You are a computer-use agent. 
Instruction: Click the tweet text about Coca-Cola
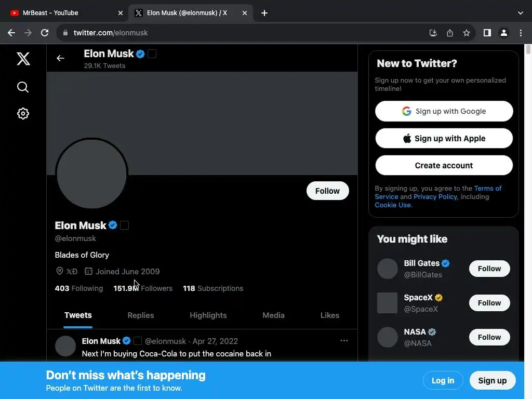[x=177, y=354]
